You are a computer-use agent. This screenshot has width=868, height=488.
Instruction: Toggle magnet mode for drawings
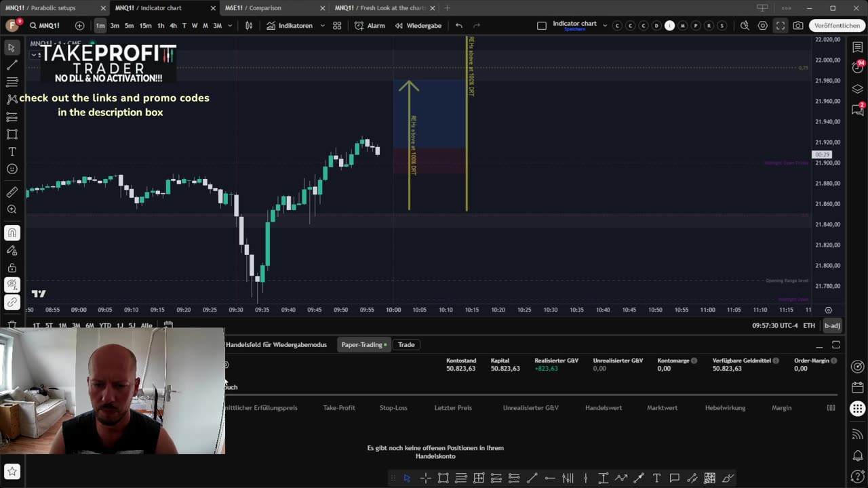12,233
